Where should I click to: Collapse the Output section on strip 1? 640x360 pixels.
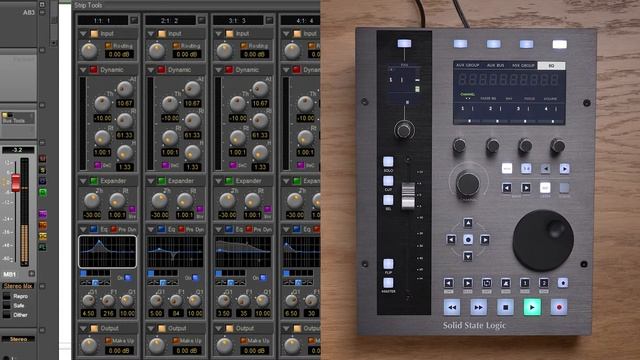pyautogui.click(x=83, y=328)
